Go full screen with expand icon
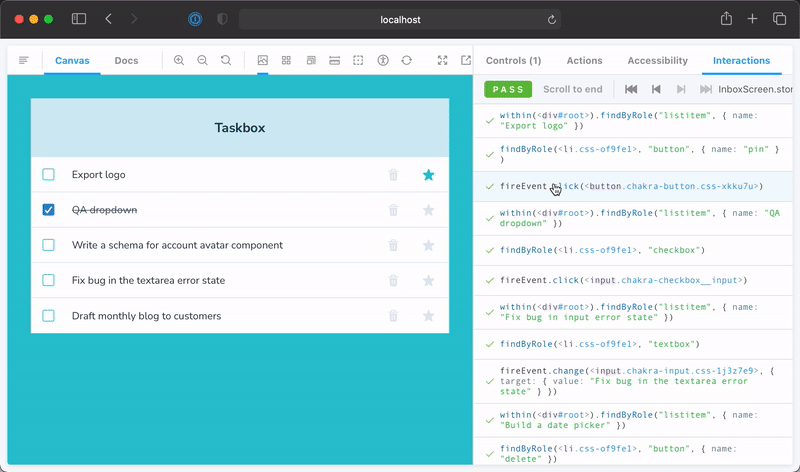 [x=442, y=60]
